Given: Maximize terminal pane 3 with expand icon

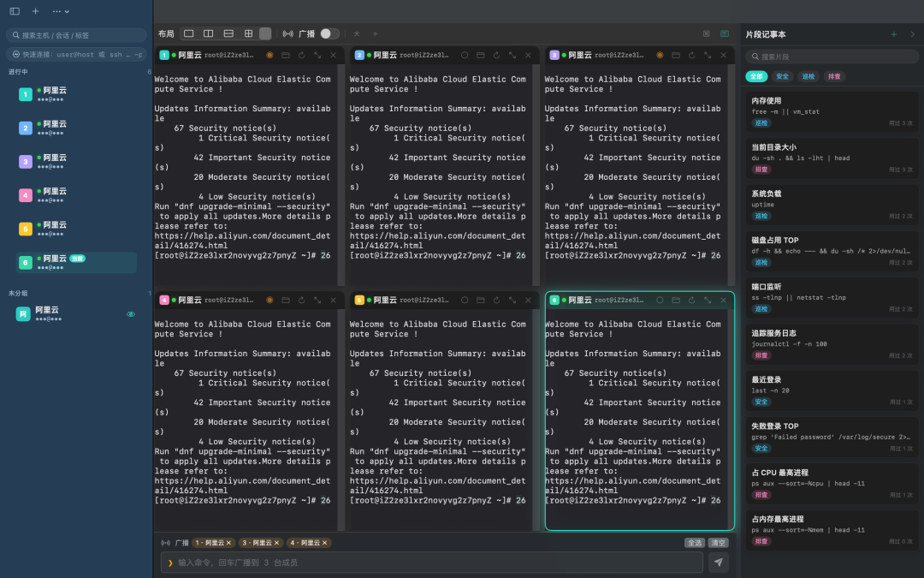Looking at the screenshot, I should click(x=708, y=55).
